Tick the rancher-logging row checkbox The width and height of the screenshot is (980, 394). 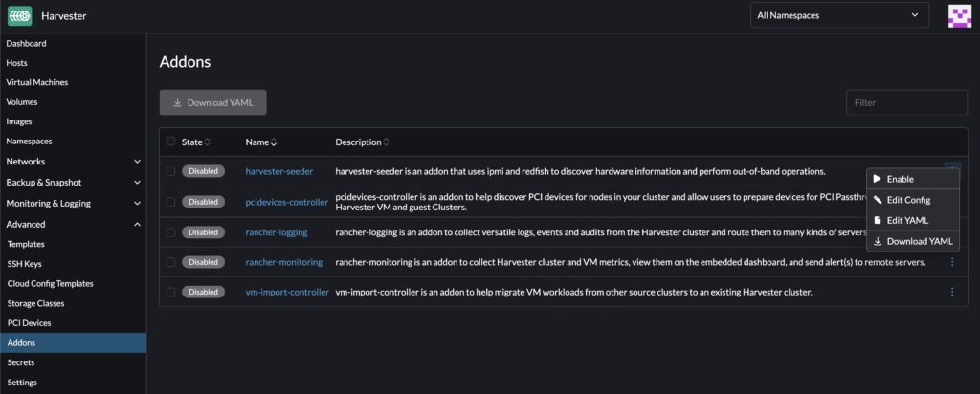point(170,232)
